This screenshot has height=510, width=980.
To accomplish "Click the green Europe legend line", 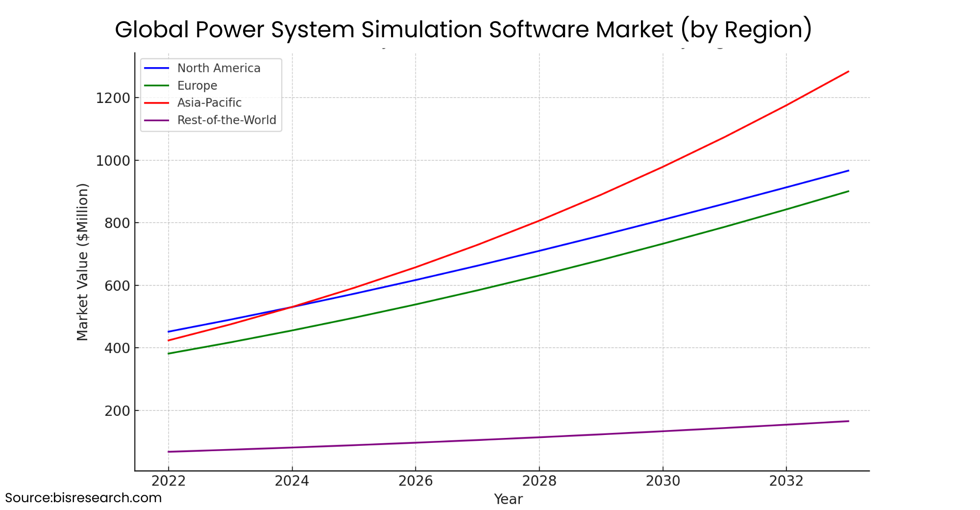I will pyautogui.click(x=156, y=85).
